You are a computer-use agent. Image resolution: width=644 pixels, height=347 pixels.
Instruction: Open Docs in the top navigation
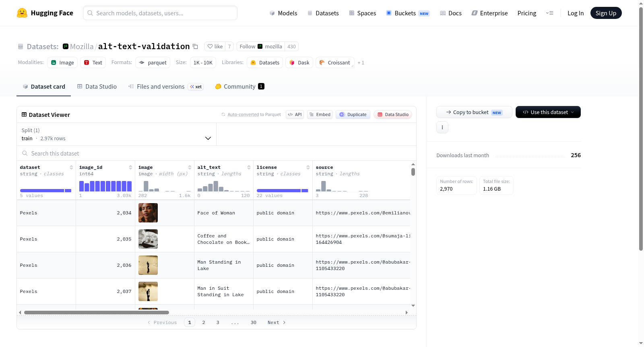coord(451,13)
